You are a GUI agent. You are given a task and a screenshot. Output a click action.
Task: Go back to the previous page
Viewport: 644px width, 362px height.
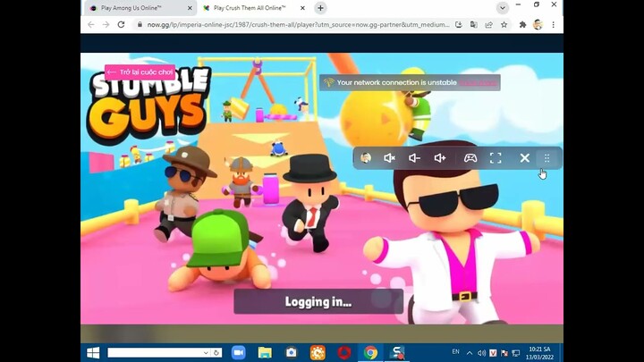[90, 25]
